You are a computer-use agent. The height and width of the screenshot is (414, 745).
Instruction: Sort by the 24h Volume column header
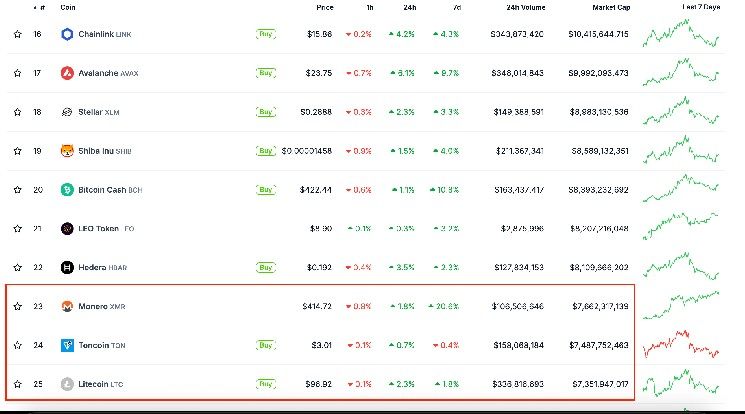(525, 8)
